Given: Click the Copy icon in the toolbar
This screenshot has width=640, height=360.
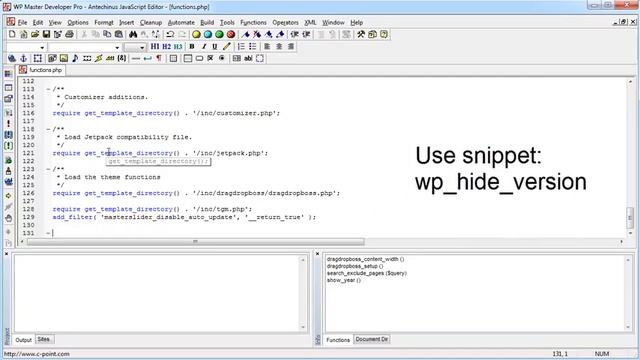Looking at the screenshot, I should [107, 34].
